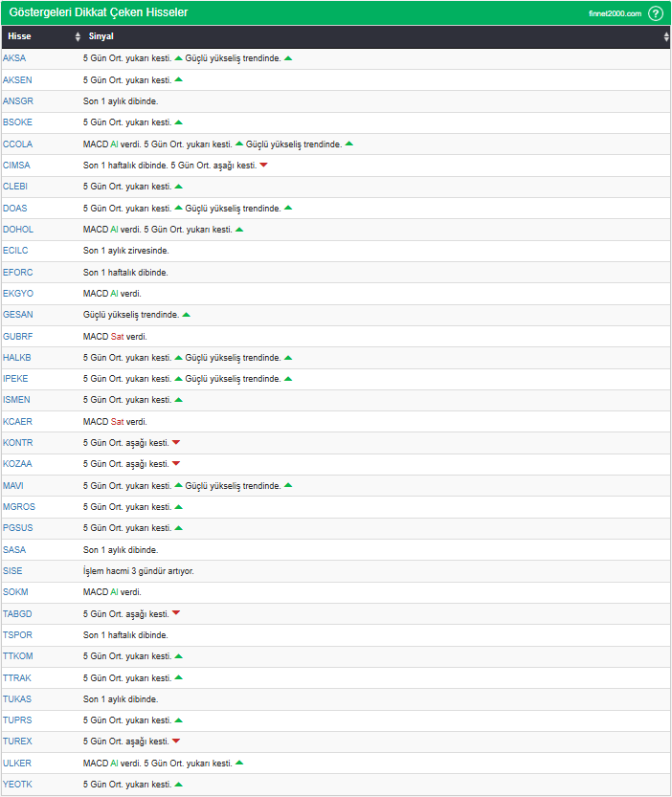672x797 pixels.
Task: Open the finnet2000.com link
Action: click(616, 13)
